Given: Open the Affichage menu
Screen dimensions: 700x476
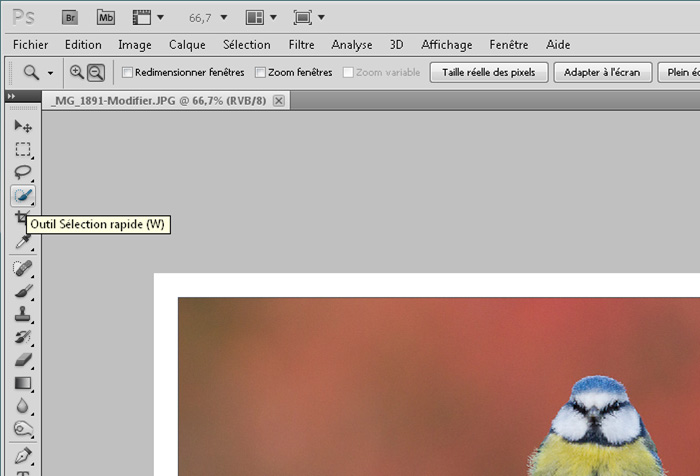Looking at the screenshot, I should coord(446,45).
